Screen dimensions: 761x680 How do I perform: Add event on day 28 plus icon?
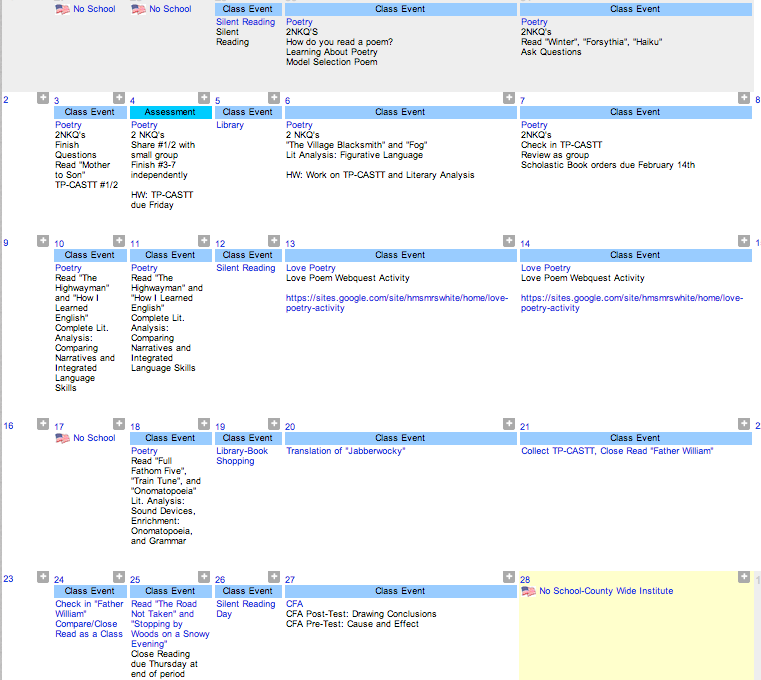pyautogui.click(x=744, y=577)
